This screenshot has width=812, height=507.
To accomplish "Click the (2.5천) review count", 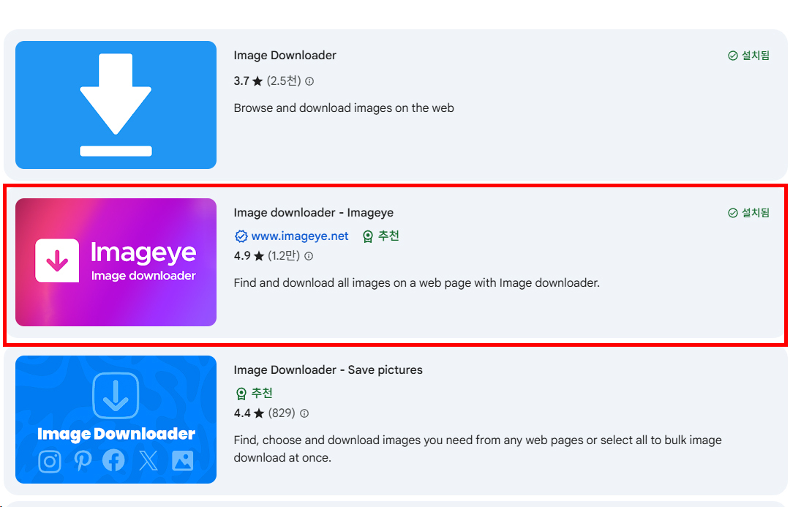I will click(x=284, y=80).
